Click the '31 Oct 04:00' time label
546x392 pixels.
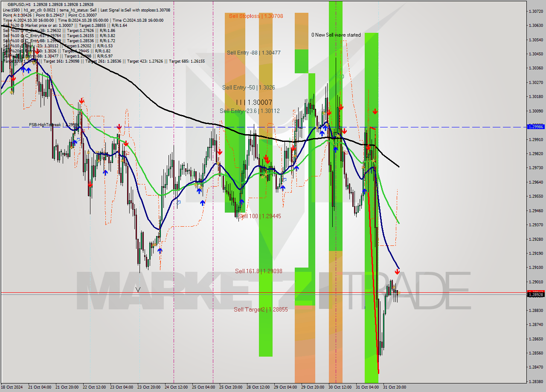(x=367, y=387)
